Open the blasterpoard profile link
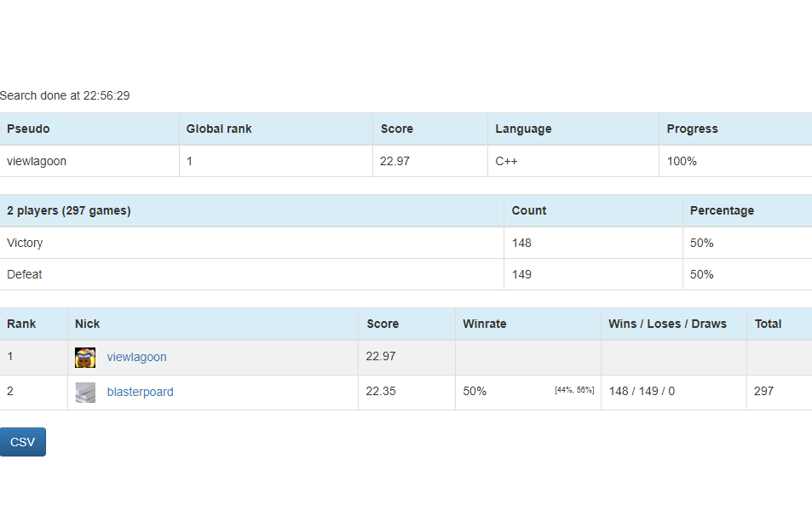The width and height of the screenshot is (812, 528). 140,392
